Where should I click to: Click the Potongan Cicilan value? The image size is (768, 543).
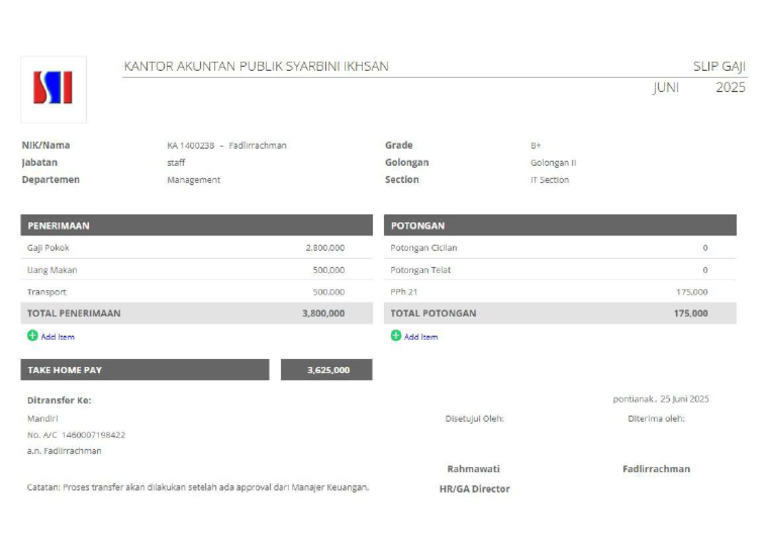coord(704,247)
